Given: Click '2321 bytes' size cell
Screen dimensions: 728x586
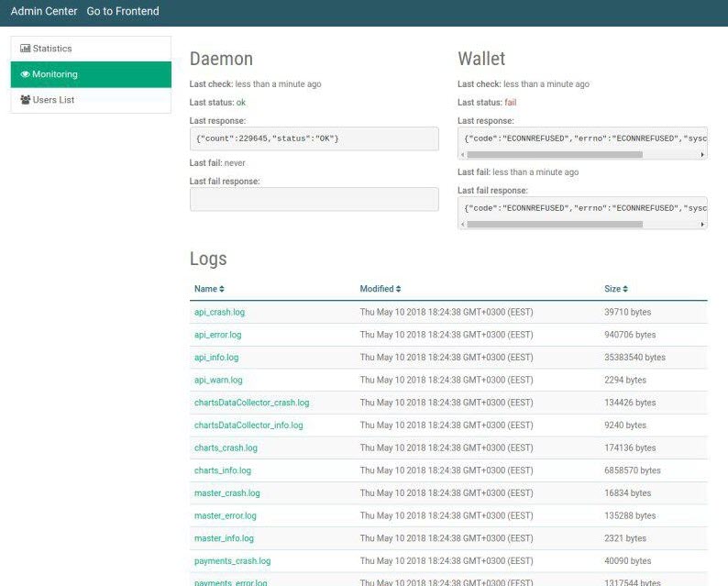Looking at the screenshot, I should [x=625, y=538].
